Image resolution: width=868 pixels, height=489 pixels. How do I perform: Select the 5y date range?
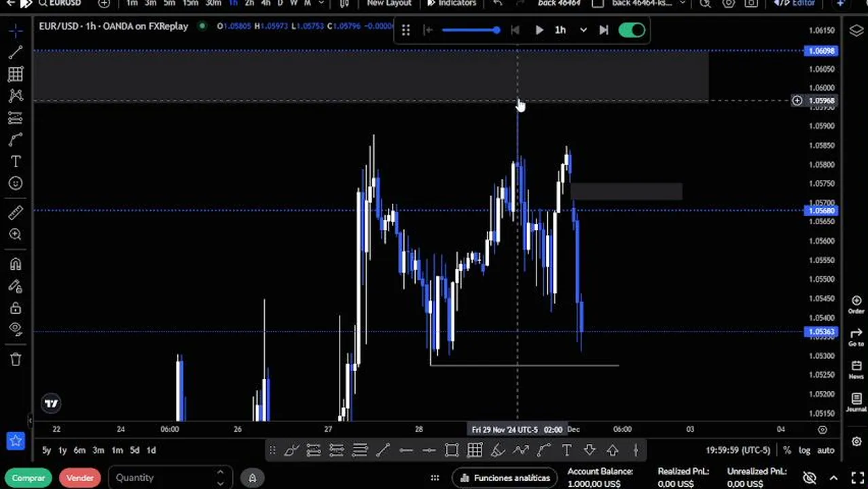pos(46,450)
